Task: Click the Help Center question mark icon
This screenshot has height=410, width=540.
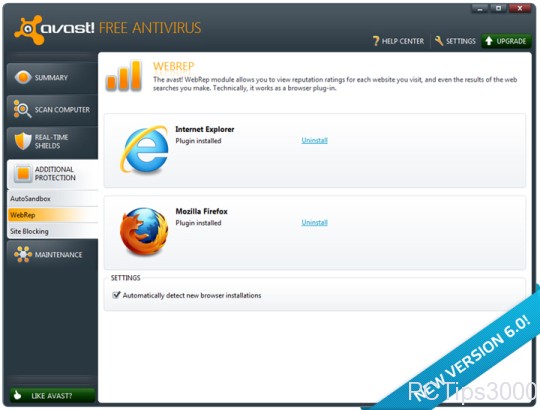Action: click(376, 41)
